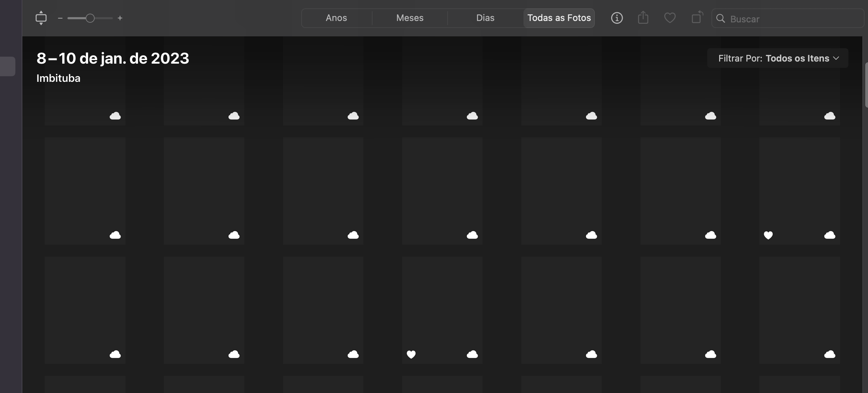Click the minus zoom-out button
The height and width of the screenshot is (393, 868).
pyautogui.click(x=60, y=18)
